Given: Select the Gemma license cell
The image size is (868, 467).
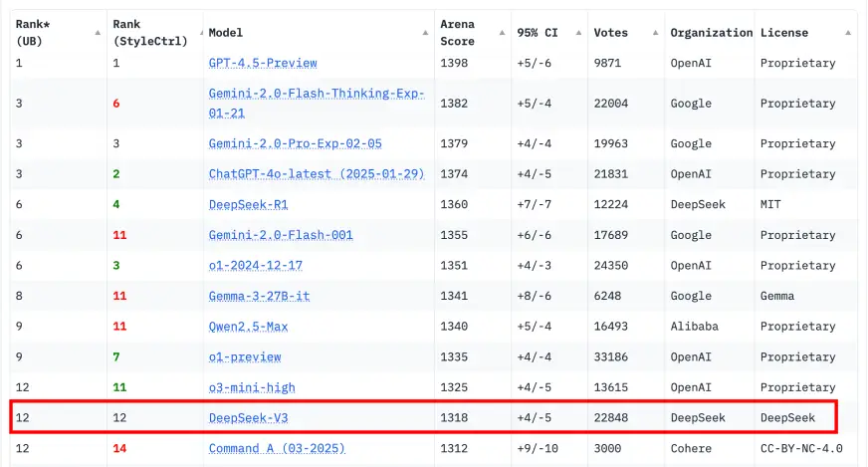Looking at the screenshot, I should (x=777, y=296).
